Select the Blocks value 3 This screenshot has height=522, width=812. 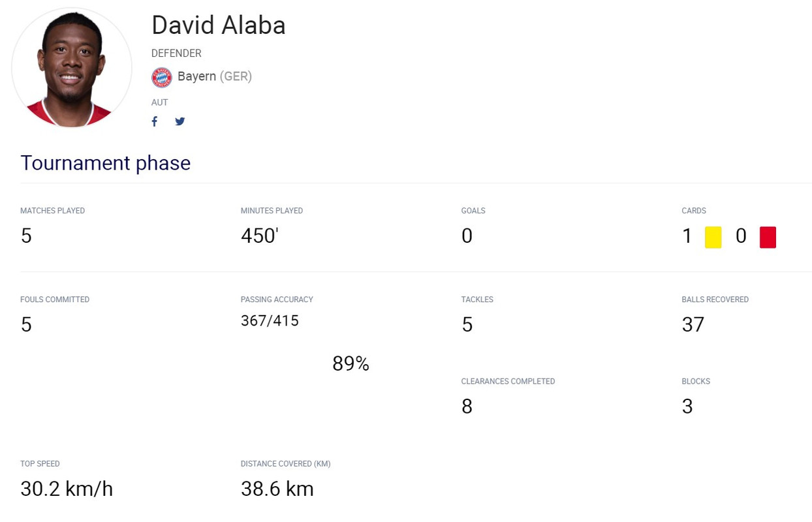click(x=687, y=407)
